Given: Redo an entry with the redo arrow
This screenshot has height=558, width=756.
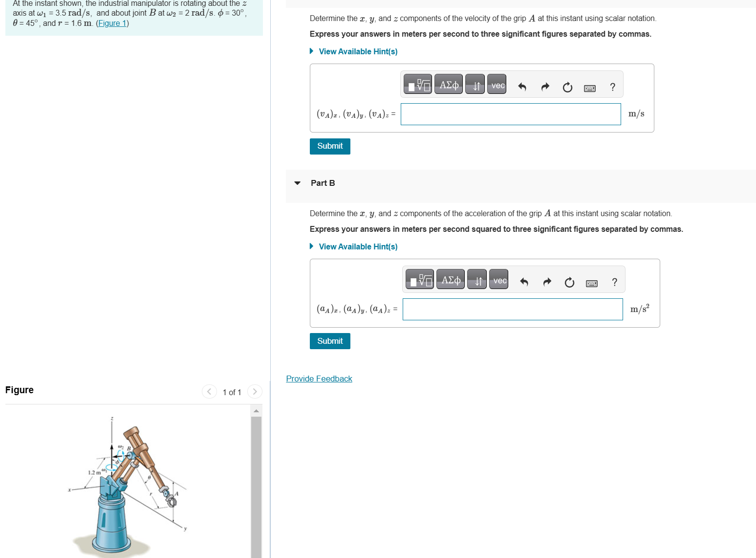Looking at the screenshot, I should point(545,87).
